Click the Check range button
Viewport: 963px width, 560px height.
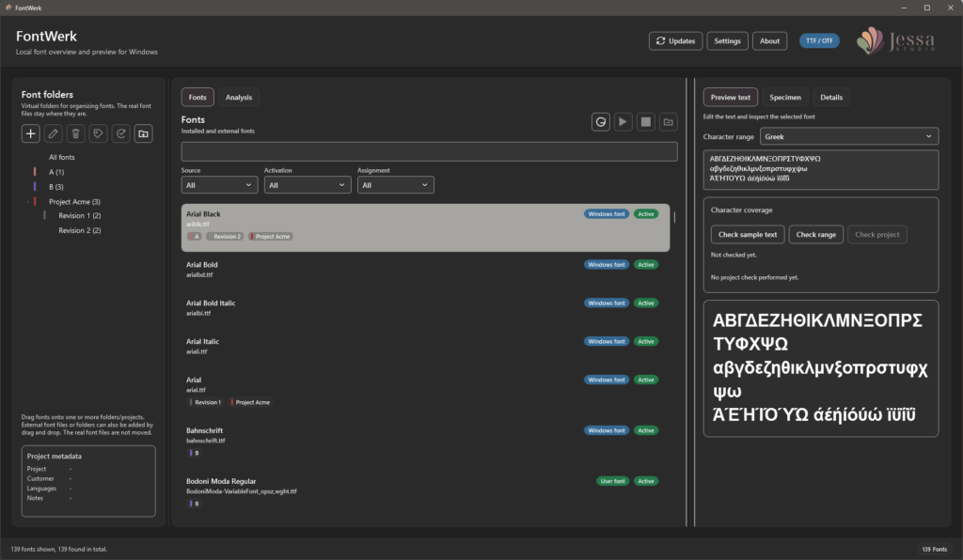(x=815, y=234)
